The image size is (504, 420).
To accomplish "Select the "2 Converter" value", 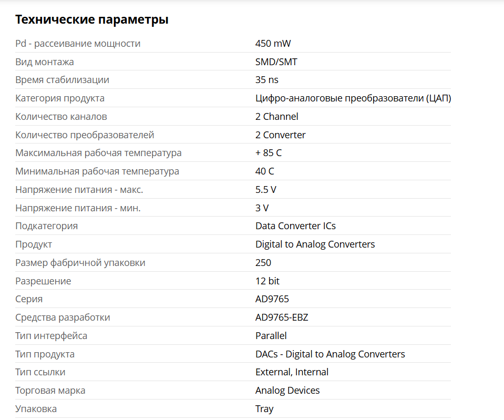I will click(280, 135).
